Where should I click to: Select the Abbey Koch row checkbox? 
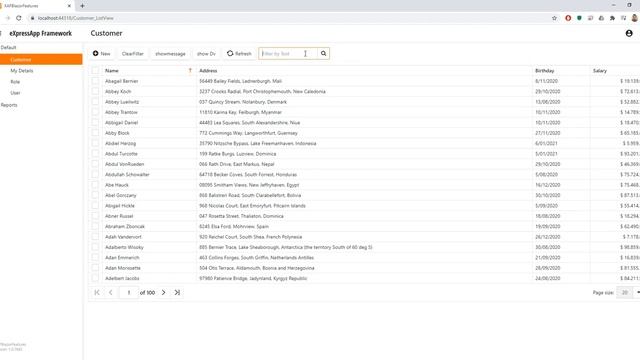(95, 91)
